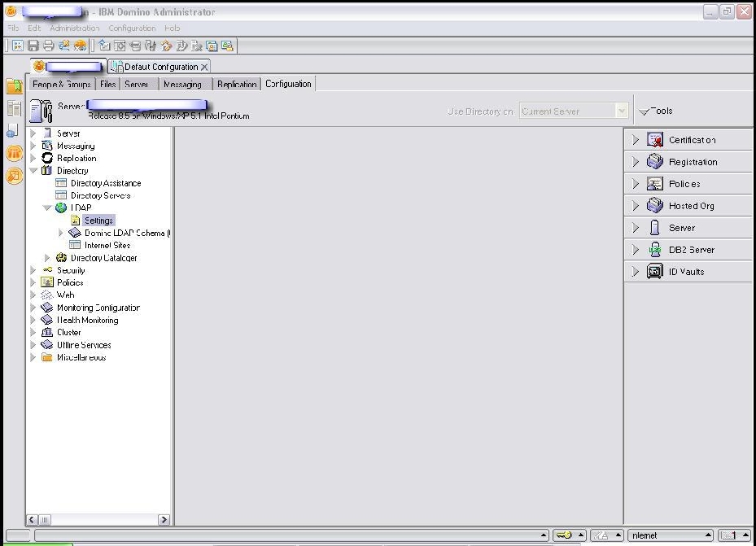Click the Certification tool icon
The width and height of the screenshot is (756, 546).
click(655, 140)
